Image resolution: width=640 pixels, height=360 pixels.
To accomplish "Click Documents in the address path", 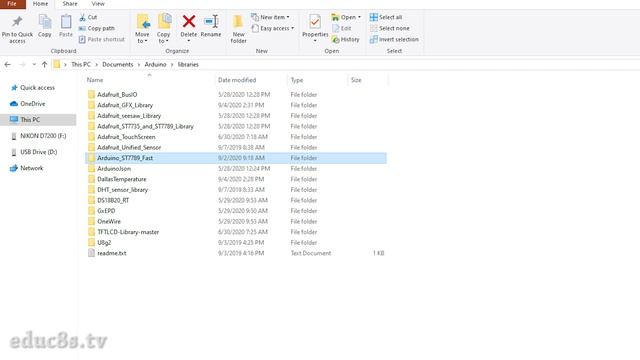I will click(x=118, y=64).
